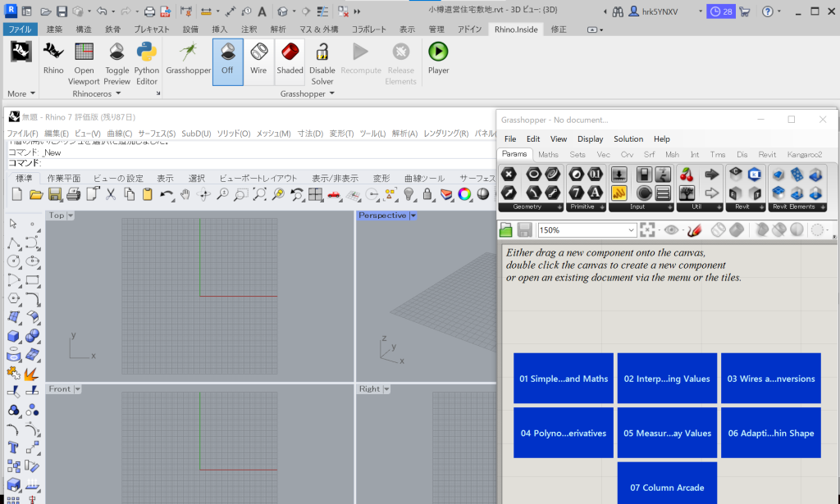Click the four-viewport layout icon in Rhino
This screenshot has height=504, width=840.
click(x=316, y=194)
